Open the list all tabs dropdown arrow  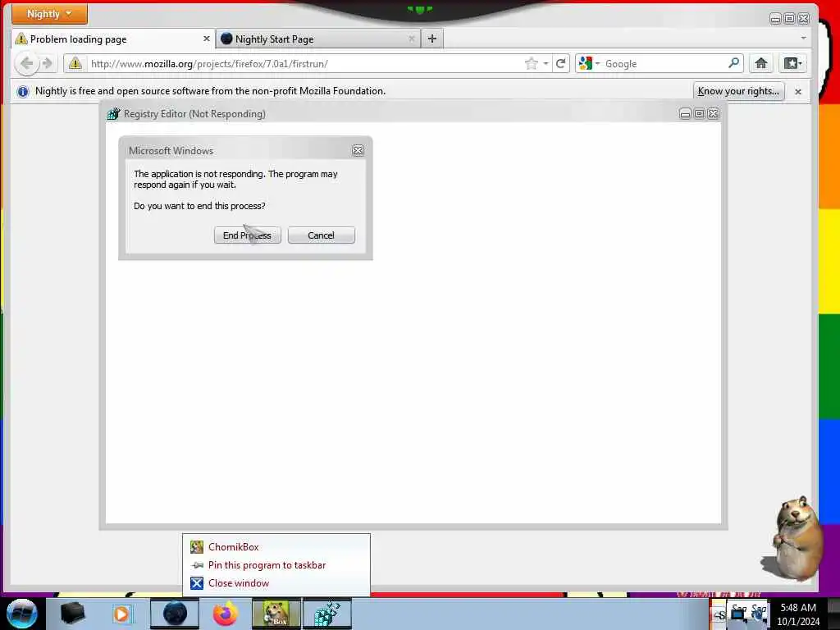click(x=803, y=38)
